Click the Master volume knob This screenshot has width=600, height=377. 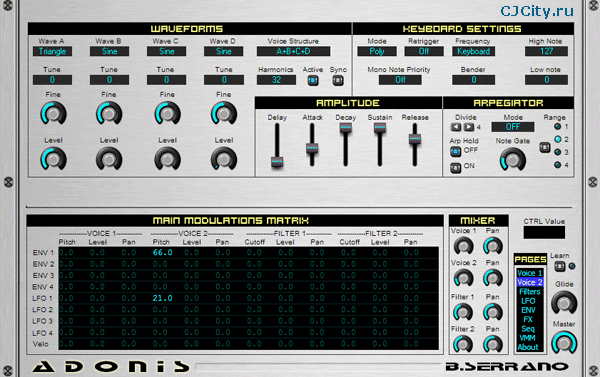(x=564, y=343)
